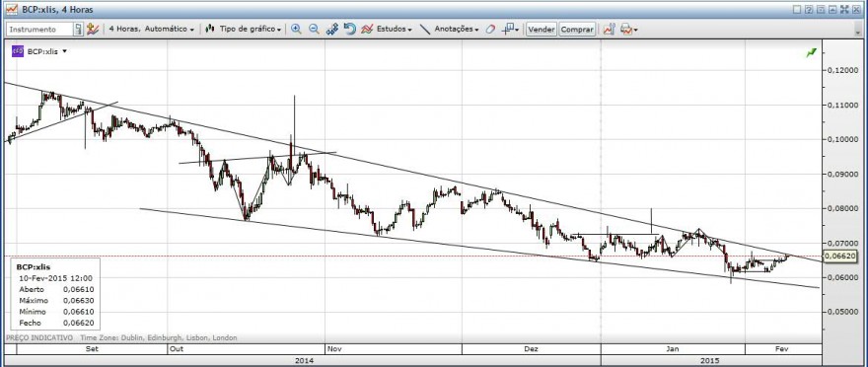Click the zoom in magnifier icon
The width and height of the screenshot is (868, 367).
(296, 29)
